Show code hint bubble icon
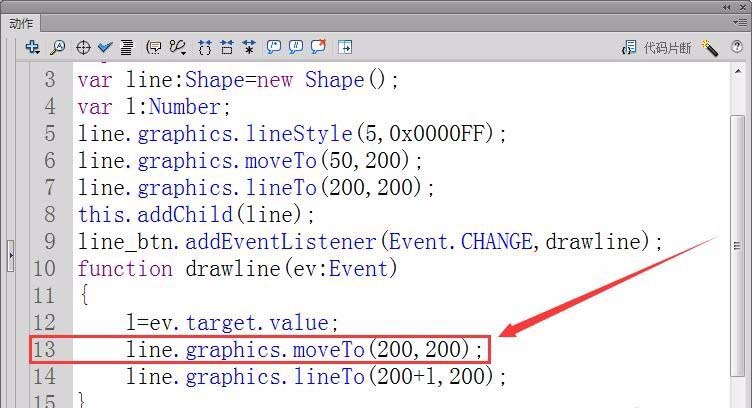Viewport: 752px width, 408px height. (153, 47)
